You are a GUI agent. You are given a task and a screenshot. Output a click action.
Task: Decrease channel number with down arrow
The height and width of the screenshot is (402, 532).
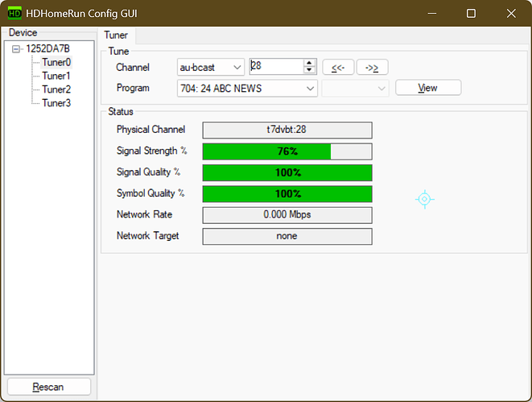(308, 71)
